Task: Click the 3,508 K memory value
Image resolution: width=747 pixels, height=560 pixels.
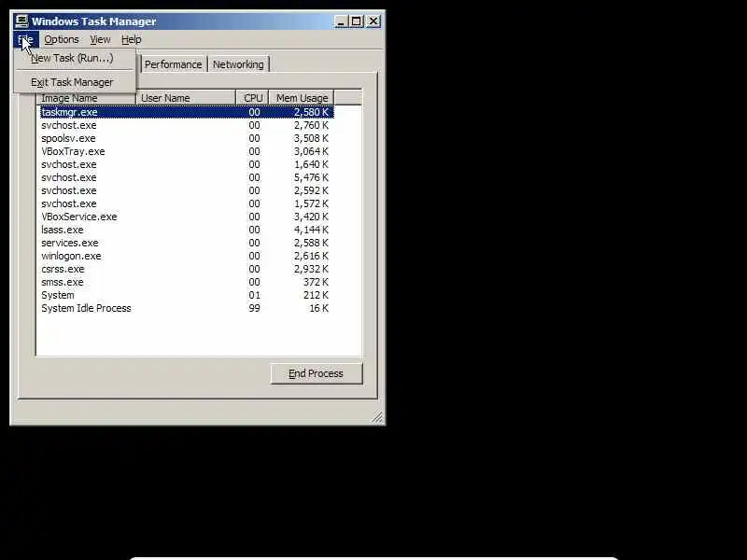Action: click(x=311, y=138)
